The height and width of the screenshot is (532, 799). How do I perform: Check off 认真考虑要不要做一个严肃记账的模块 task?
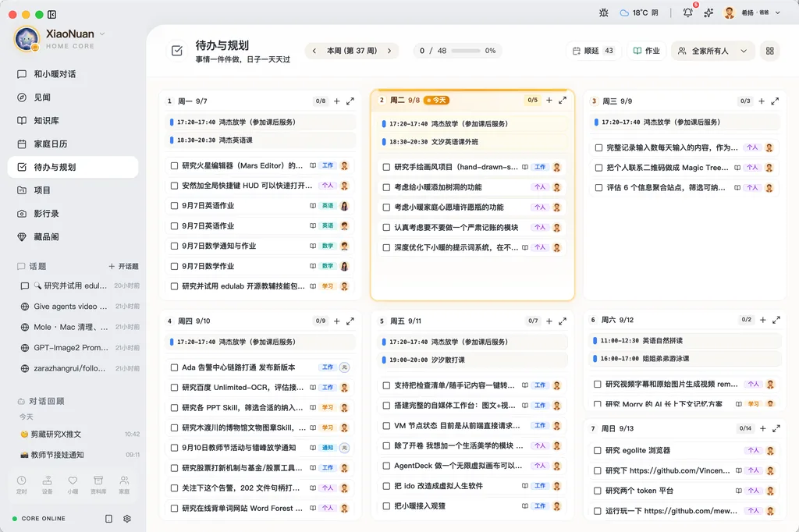386,227
